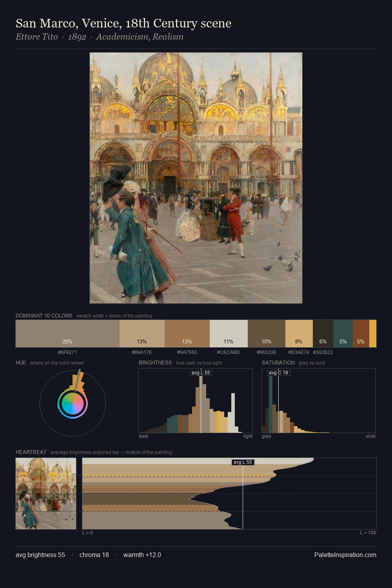Choose the 11% light swatch #CECABD
This screenshot has width=392, height=588.
tap(229, 334)
